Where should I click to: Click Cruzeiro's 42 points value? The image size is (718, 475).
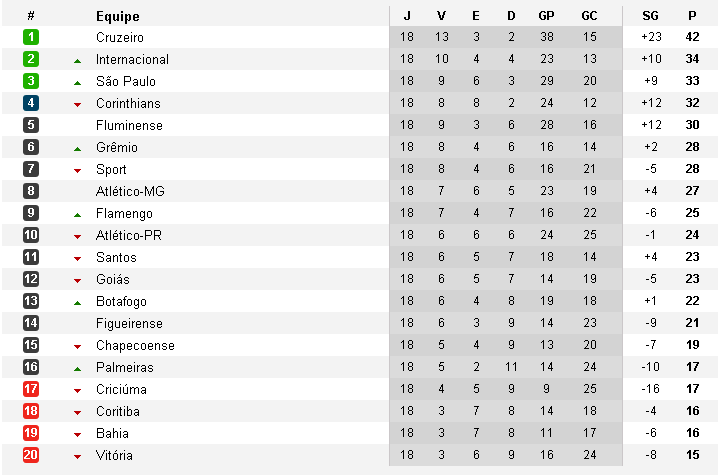coord(692,37)
